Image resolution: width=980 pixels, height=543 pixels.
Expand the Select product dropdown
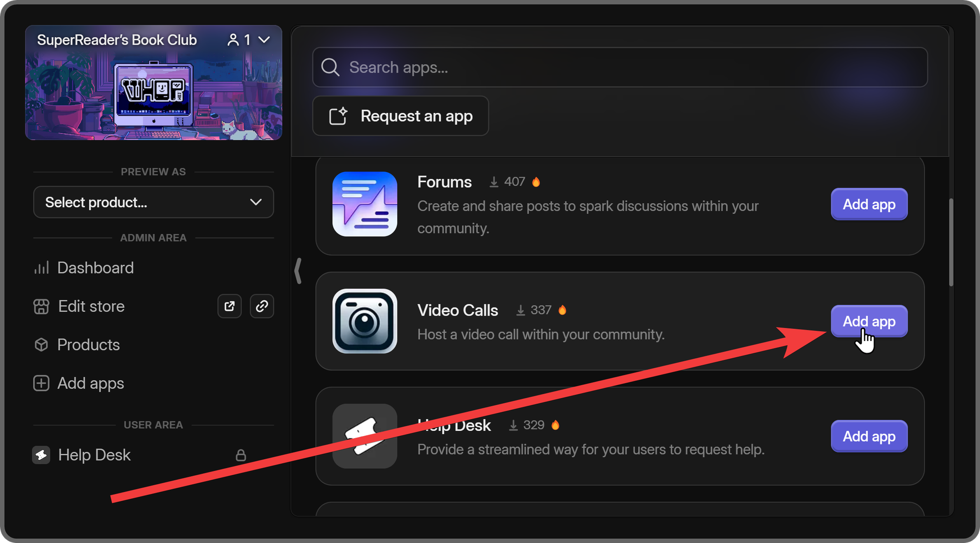tap(152, 202)
